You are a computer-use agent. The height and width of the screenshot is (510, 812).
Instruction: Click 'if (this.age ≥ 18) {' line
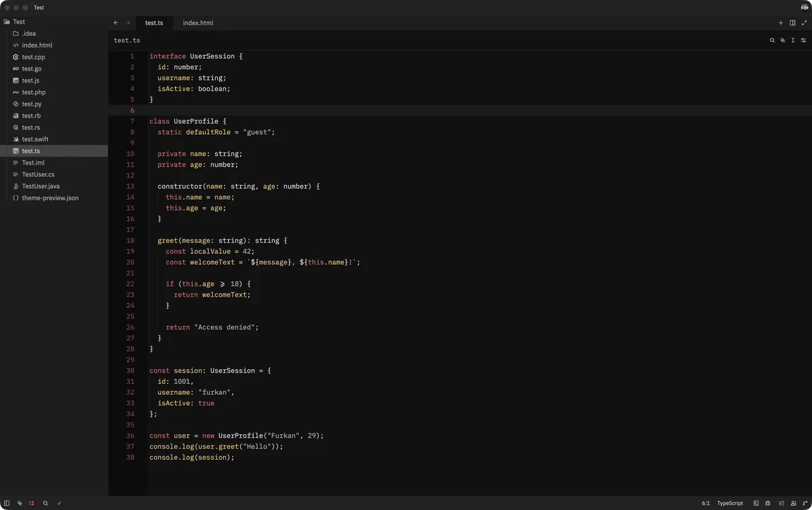pyautogui.click(x=208, y=284)
